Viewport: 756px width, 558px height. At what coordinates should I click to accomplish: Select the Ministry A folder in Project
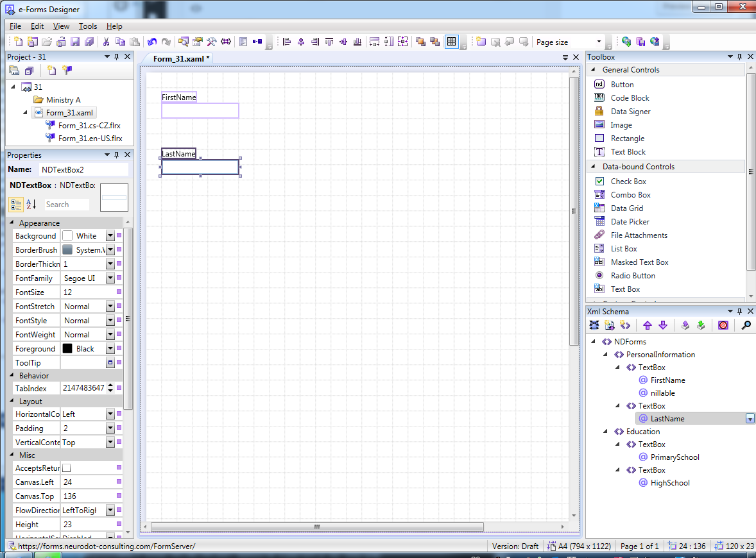pyautogui.click(x=63, y=100)
